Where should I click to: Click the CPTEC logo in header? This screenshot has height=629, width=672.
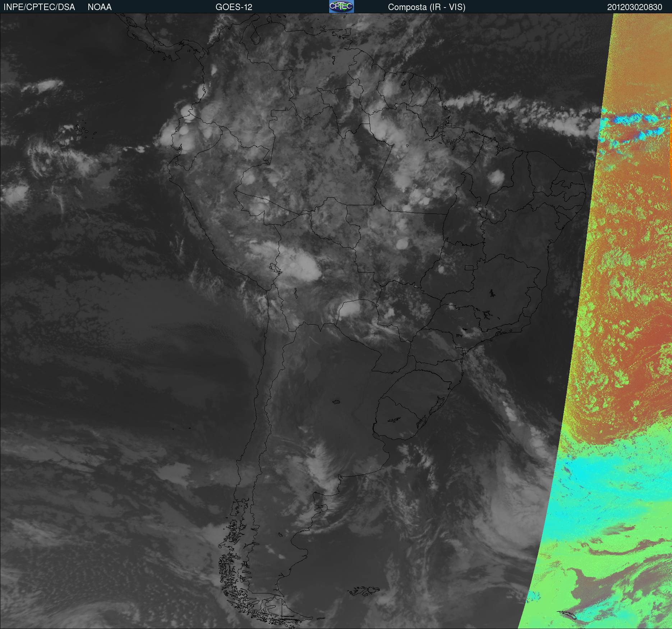coord(341,6)
